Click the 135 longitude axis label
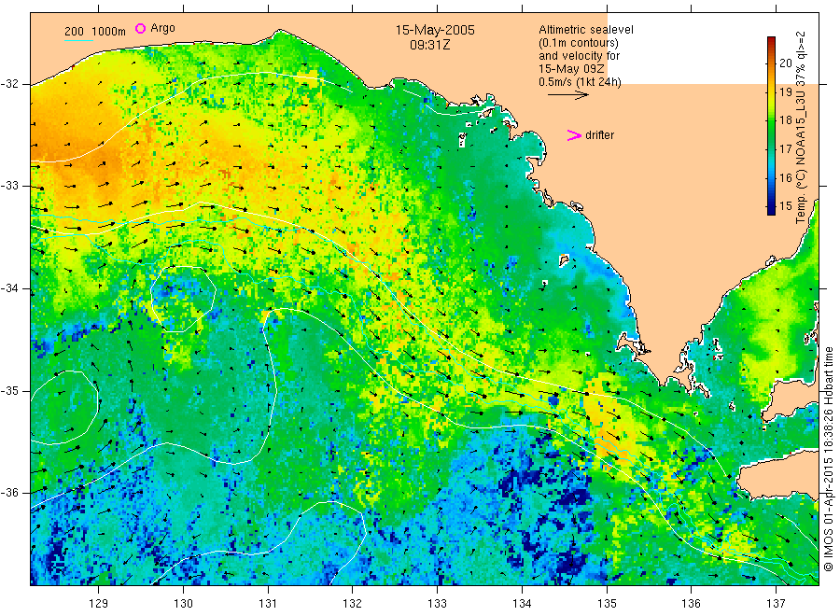 coord(607,604)
